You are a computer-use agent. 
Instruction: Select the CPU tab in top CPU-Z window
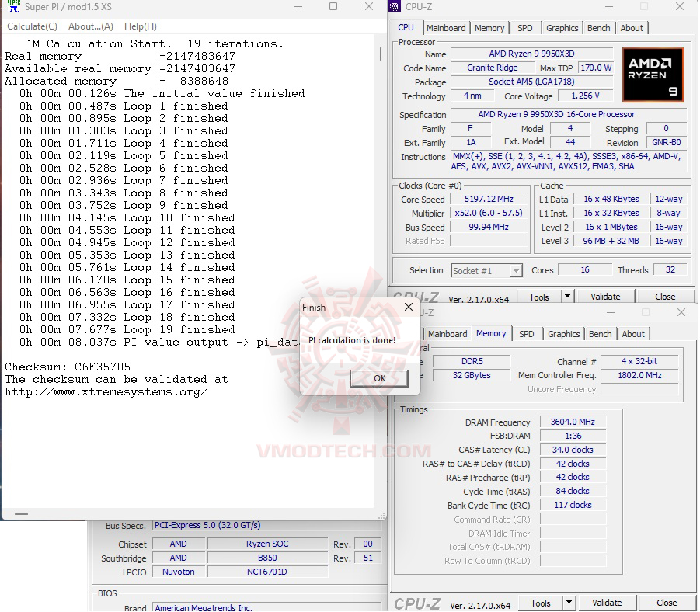pos(406,27)
